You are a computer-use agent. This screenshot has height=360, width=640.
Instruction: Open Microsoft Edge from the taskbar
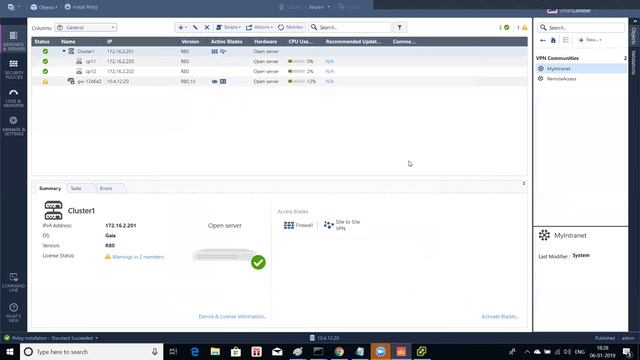click(195, 351)
